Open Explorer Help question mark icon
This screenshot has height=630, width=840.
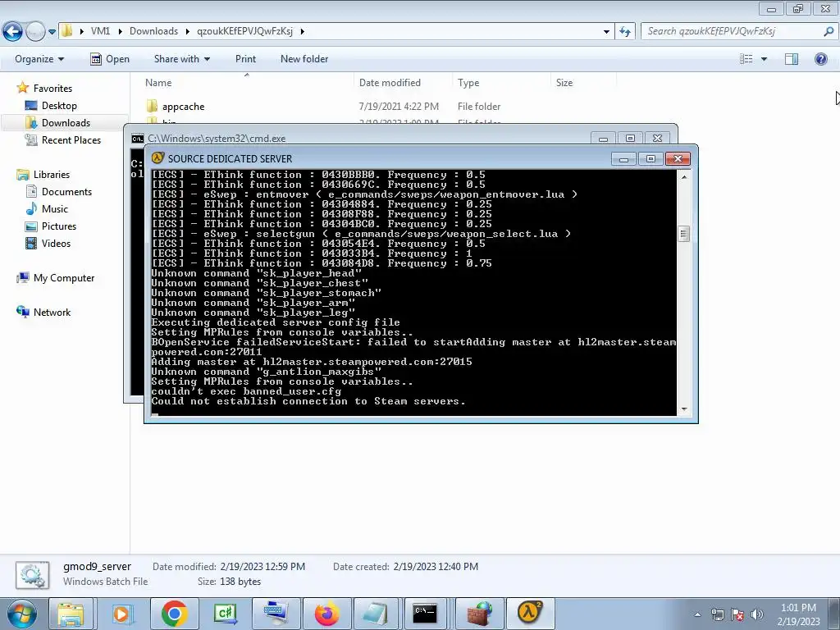[x=820, y=59]
